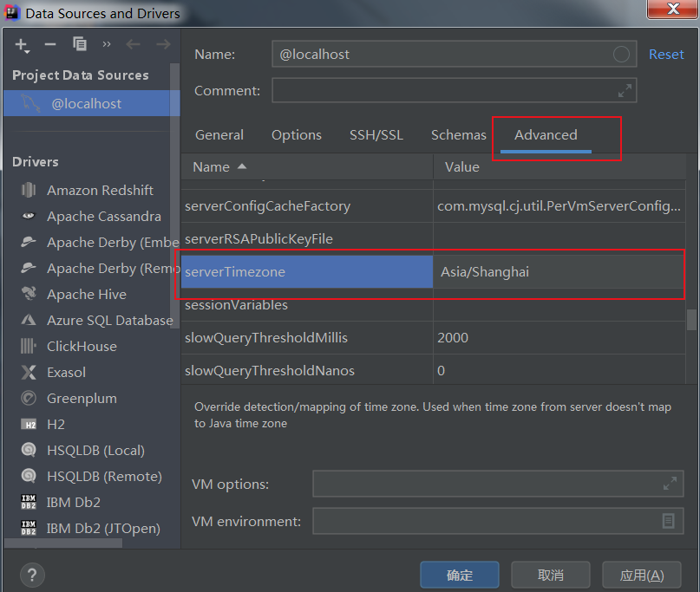Click the properties table scrollbar thumb
This screenshot has width=700, height=592.
691,320
